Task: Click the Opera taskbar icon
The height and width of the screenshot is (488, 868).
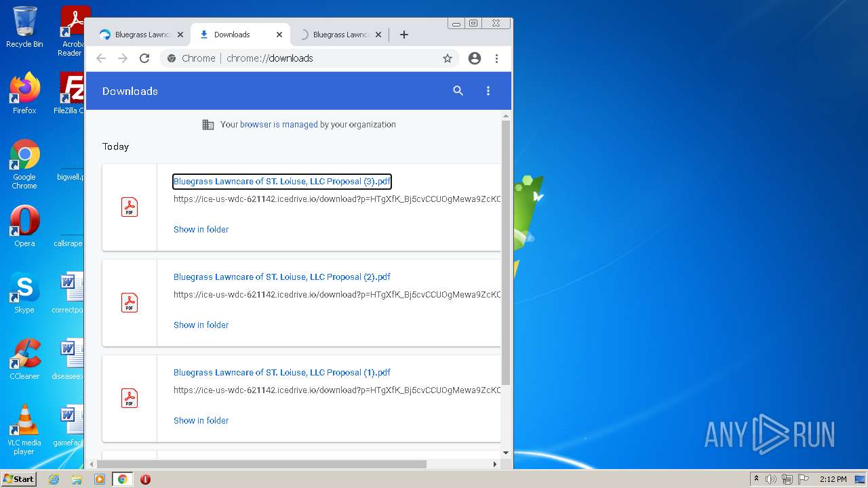Action: point(145,479)
